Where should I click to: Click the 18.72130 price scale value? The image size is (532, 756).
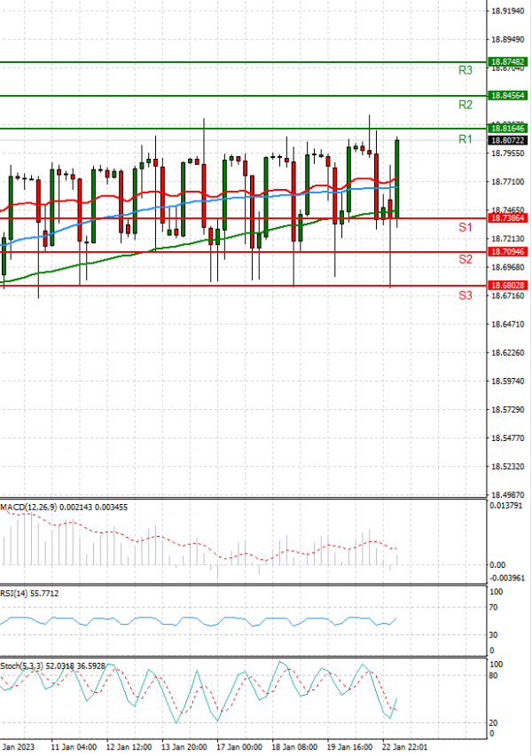[507, 239]
